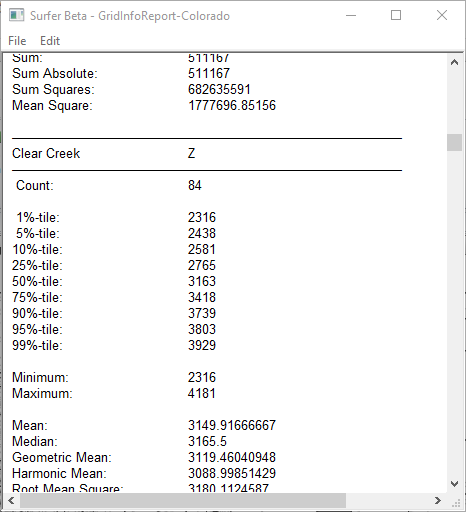Viewport: 466px width, 512px height.
Task: Click the Mean Square value 1777696.85156
Action: [232, 105]
